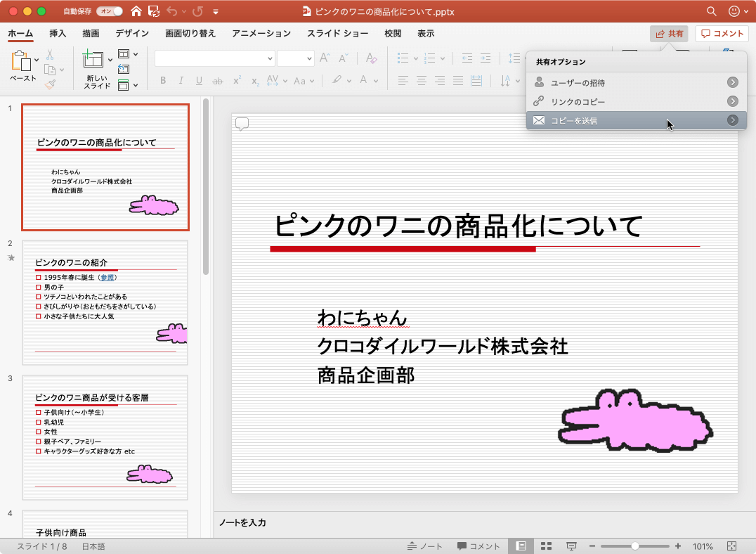The height and width of the screenshot is (554, 756).
Task: Click the New Slide (新しいスライド) icon
Action: pos(93,60)
